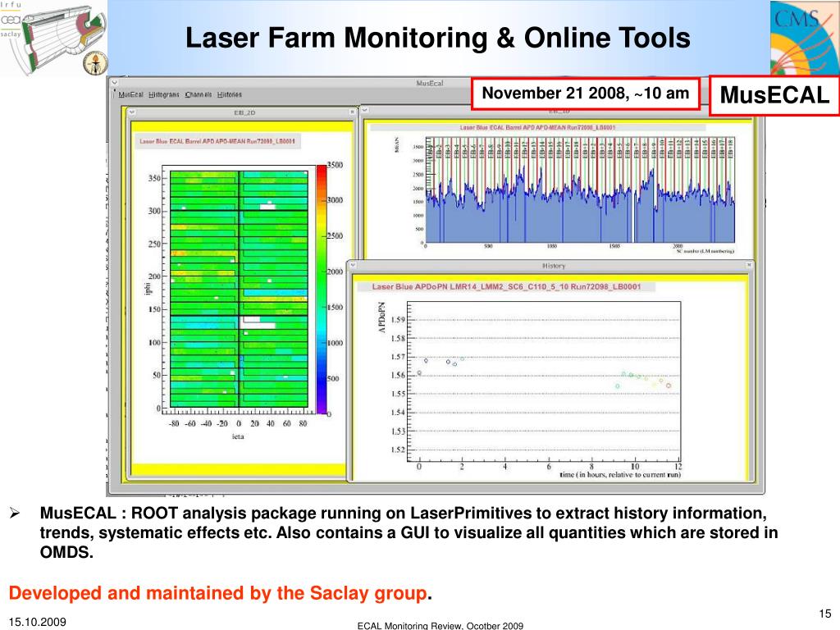
Task: Click the 'MusECAL' boxed label
Action: 774,95
